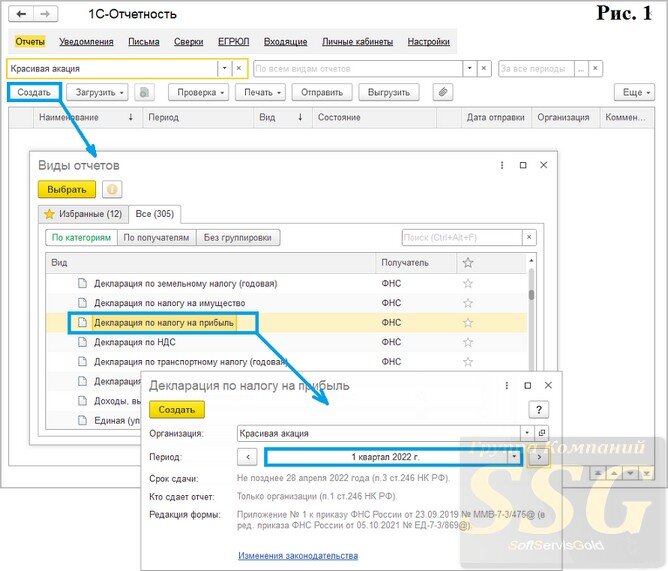Screen dimensions: 668x571
Task: Click the Период column header
Action: [199, 117]
